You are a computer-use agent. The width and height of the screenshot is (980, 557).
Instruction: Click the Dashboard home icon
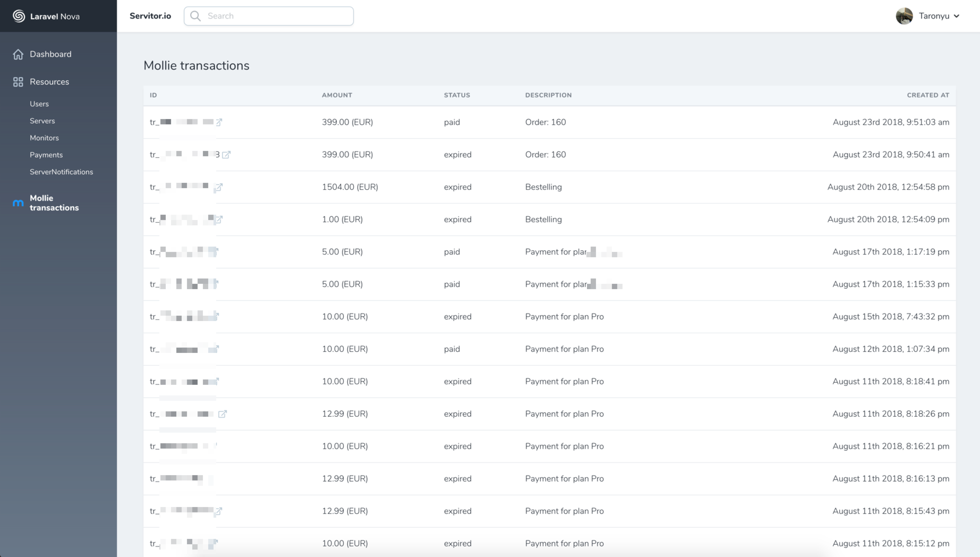pyautogui.click(x=18, y=54)
